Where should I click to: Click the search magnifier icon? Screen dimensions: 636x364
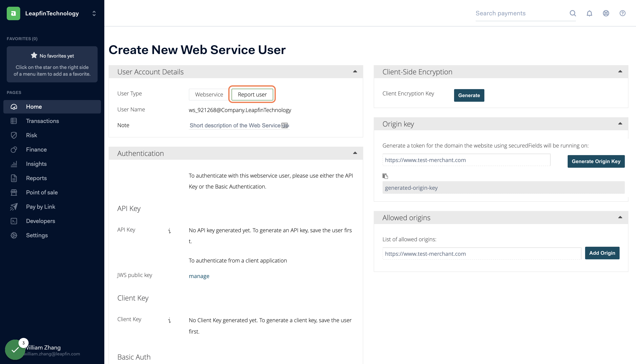coord(573,13)
